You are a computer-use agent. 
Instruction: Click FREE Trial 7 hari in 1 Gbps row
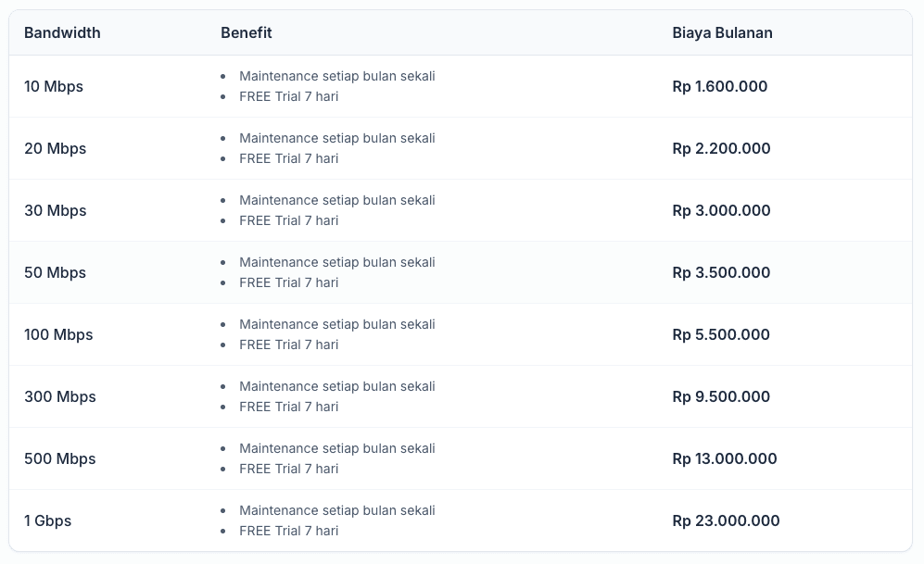tap(288, 531)
